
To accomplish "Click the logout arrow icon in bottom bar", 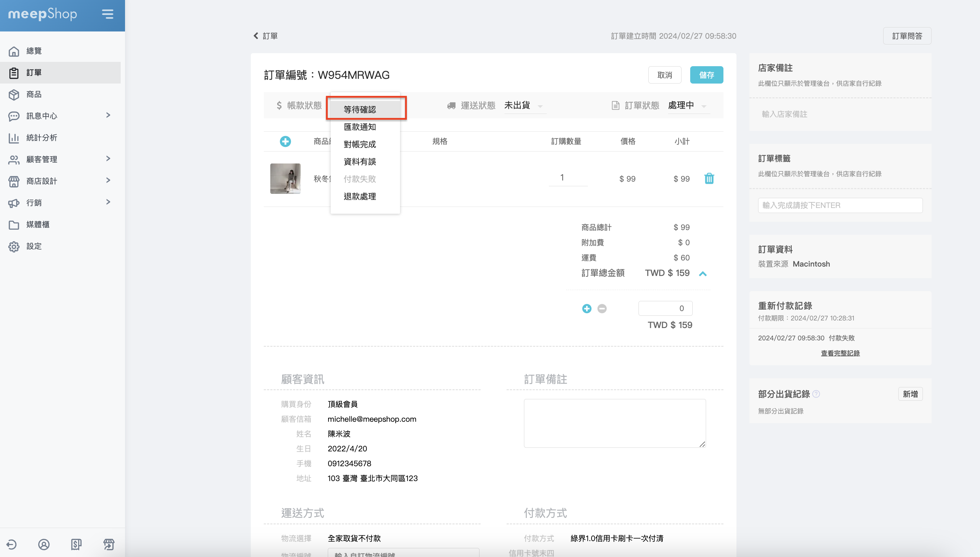I will [x=12, y=544].
